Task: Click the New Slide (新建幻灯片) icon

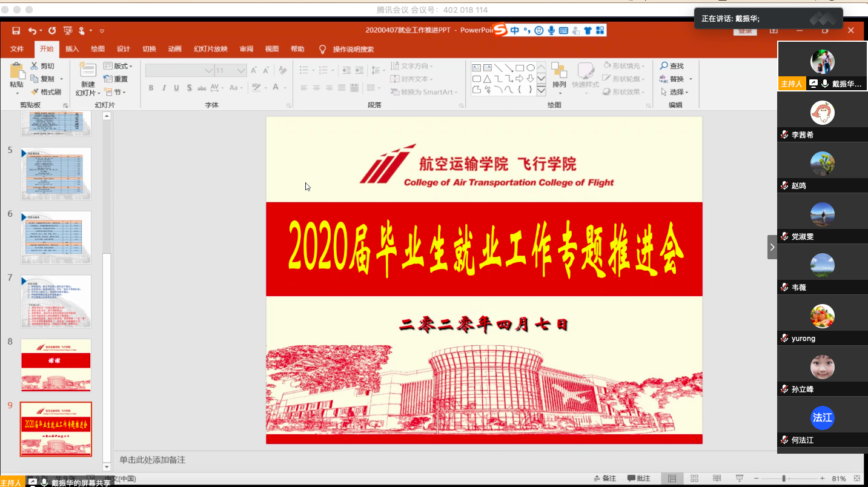Action: [x=88, y=70]
